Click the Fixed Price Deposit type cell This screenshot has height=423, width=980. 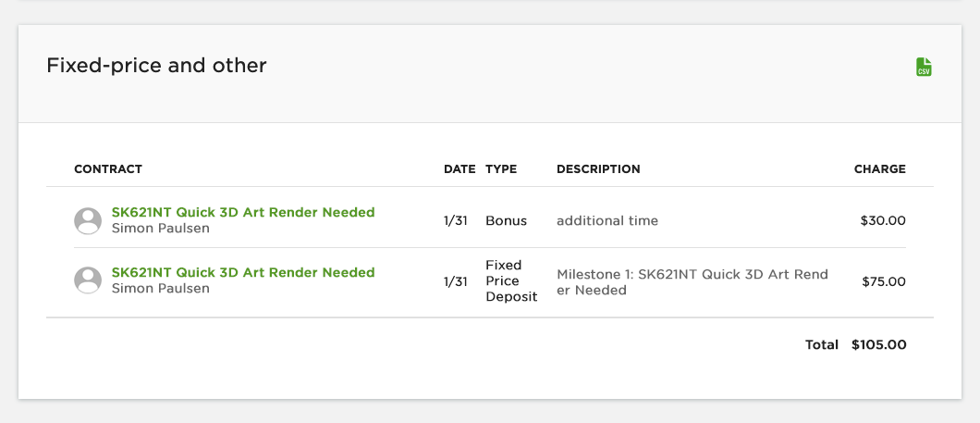[511, 281]
